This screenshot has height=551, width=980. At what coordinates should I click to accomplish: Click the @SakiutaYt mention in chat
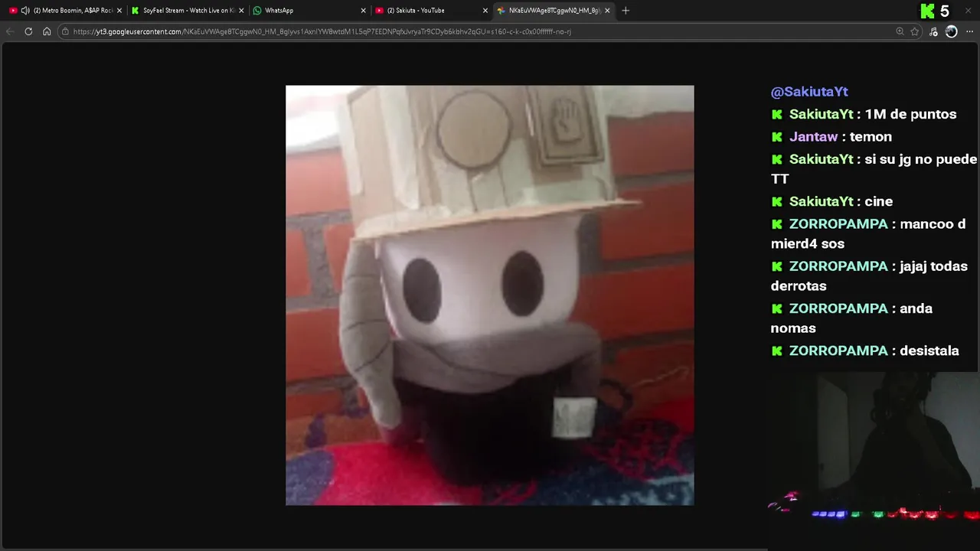(x=809, y=92)
